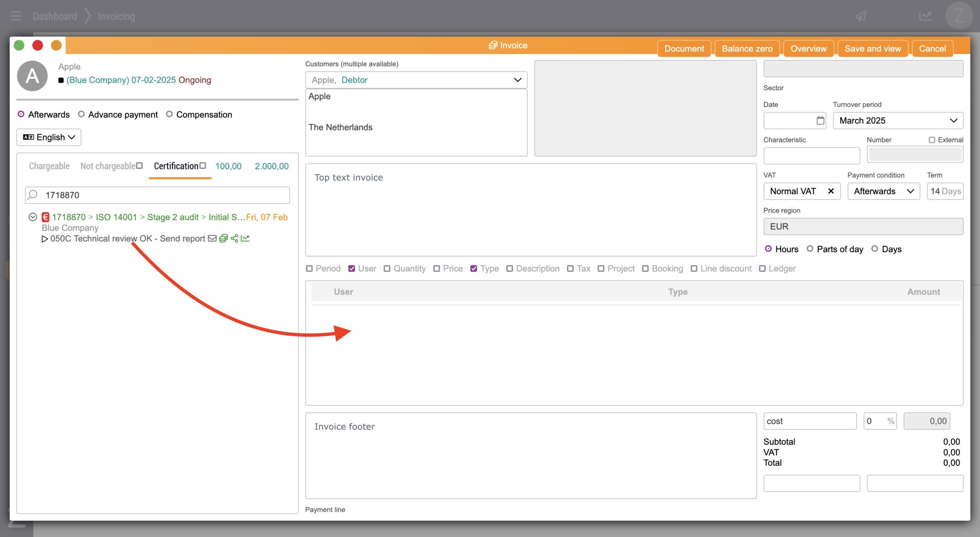Click the green coins icon in project row
Image resolution: width=980 pixels, height=537 pixels.
tap(224, 239)
